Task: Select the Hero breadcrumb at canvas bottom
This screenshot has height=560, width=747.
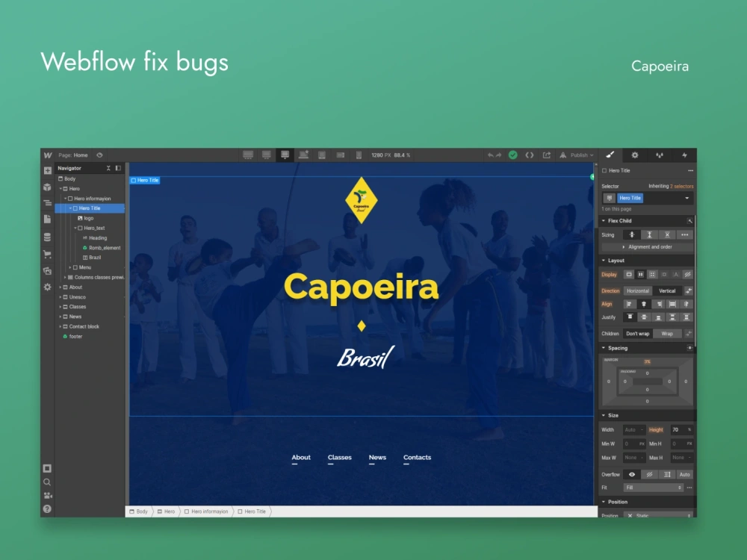Action: click(166, 511)
